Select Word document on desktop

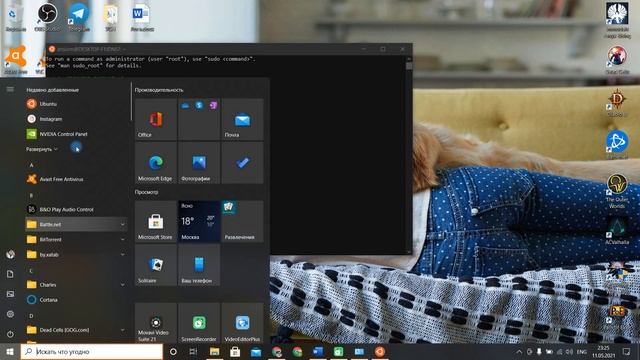142,17
